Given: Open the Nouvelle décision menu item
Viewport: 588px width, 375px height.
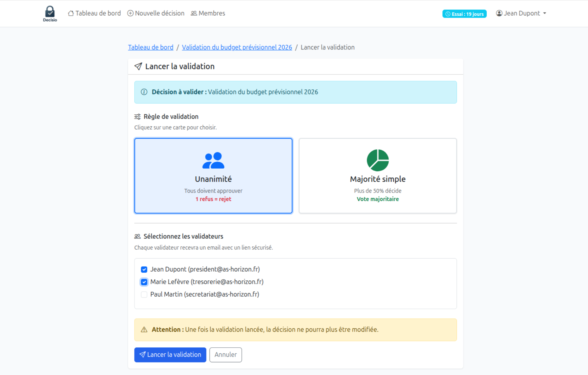Looking at the screenshot, I should (159, 13).
